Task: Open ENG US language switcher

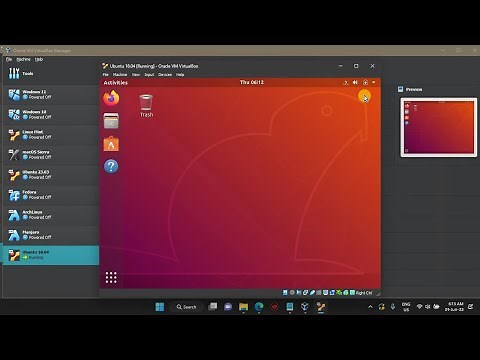Action: coord(406,307)
